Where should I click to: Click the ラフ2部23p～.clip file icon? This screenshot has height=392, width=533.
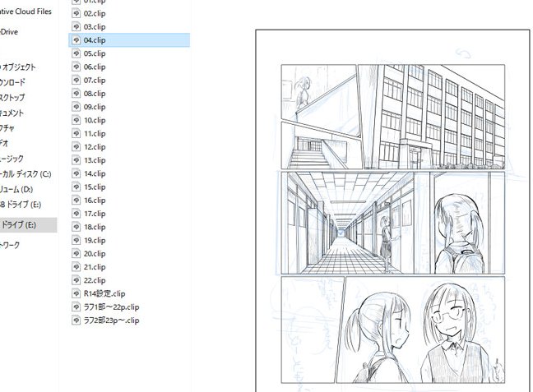click(76, 320)
